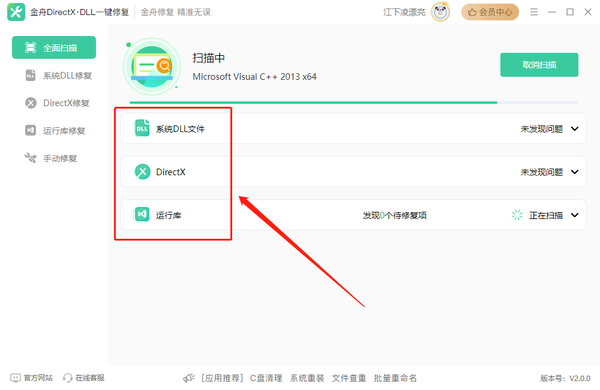The width and height of the screenshot is (600, 390).
Task: Click 发现0个待修复项 text
Action: 395,215
